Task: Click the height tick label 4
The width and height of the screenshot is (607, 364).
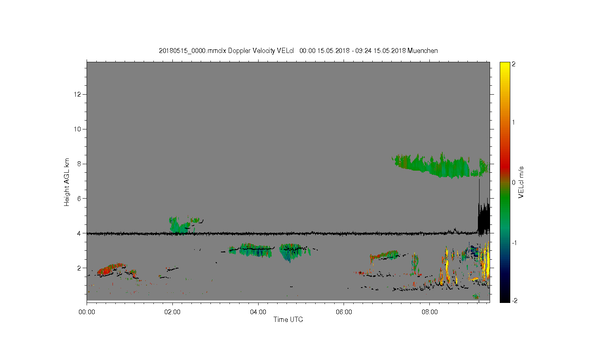Action: pyautogui.click(x=79, y=233)
